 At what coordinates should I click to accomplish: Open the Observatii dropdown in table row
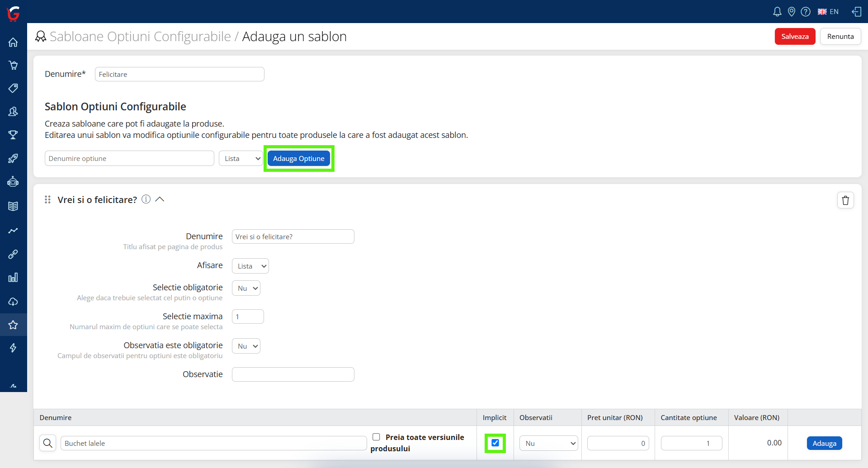[549, 443]
